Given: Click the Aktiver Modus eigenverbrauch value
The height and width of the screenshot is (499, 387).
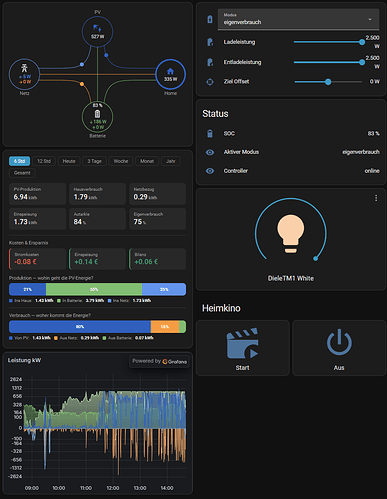Looking at the screenshot, I should pos(361,152).
